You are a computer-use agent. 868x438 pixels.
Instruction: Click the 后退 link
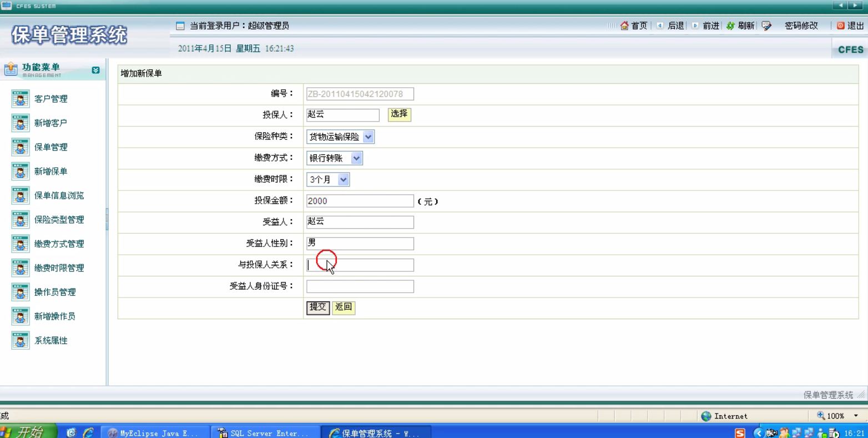(675, 26)
